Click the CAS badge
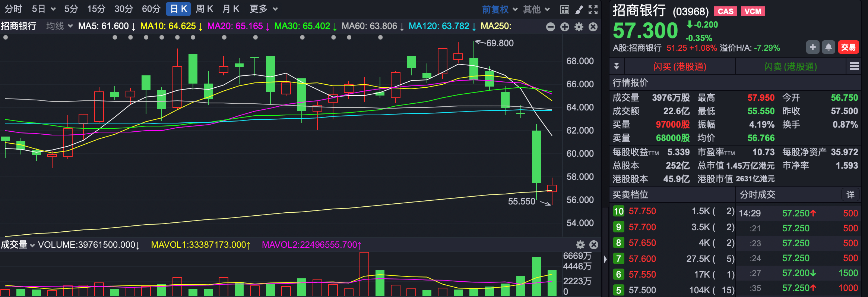Viewport: 868px width, 297px height. point(726,11)
